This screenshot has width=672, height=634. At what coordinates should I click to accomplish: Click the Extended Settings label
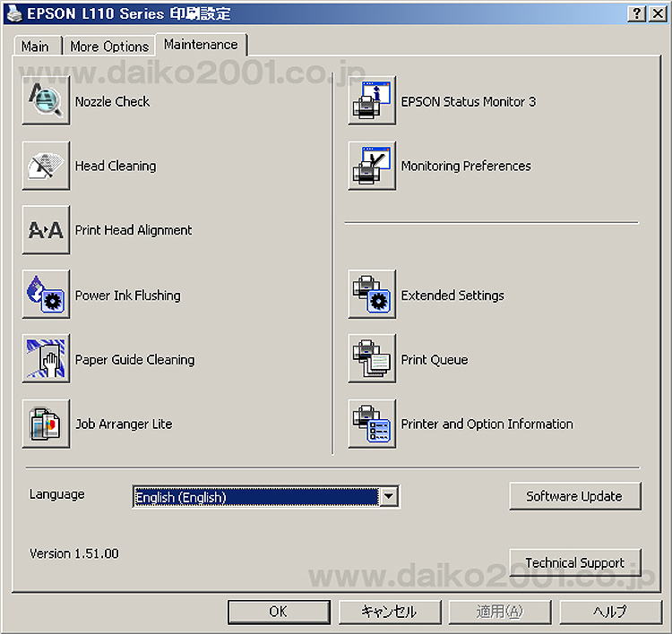tap(452, 296)
